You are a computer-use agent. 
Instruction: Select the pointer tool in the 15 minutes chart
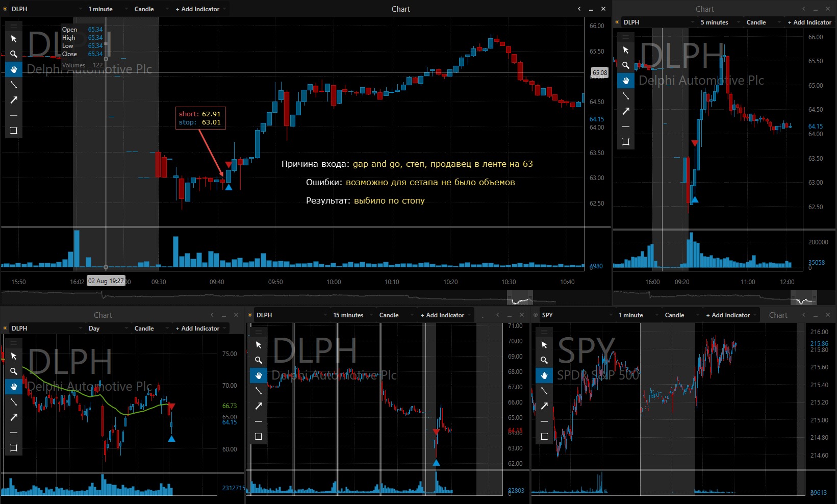point(259,345)
